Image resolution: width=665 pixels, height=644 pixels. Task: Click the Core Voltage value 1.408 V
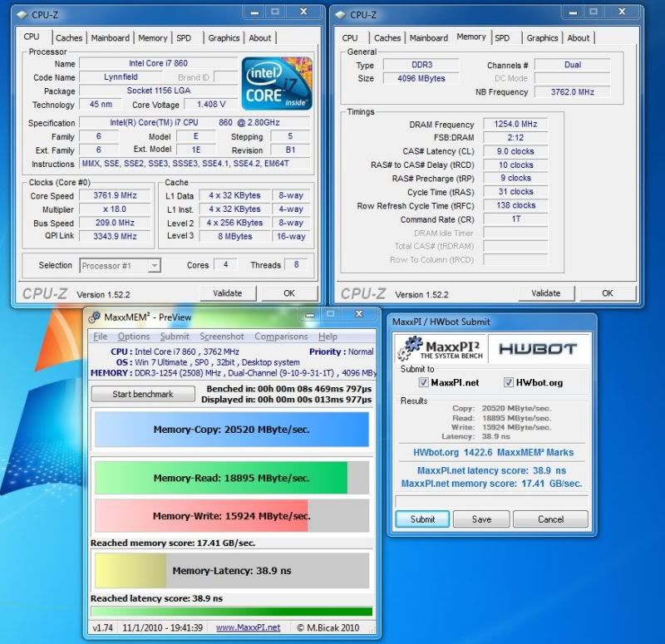tap(211, 105)
